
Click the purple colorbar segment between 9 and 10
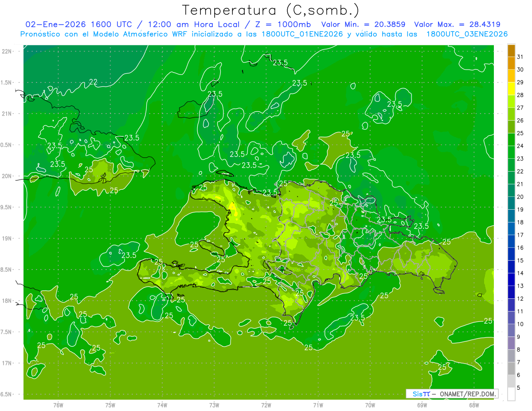511,331
